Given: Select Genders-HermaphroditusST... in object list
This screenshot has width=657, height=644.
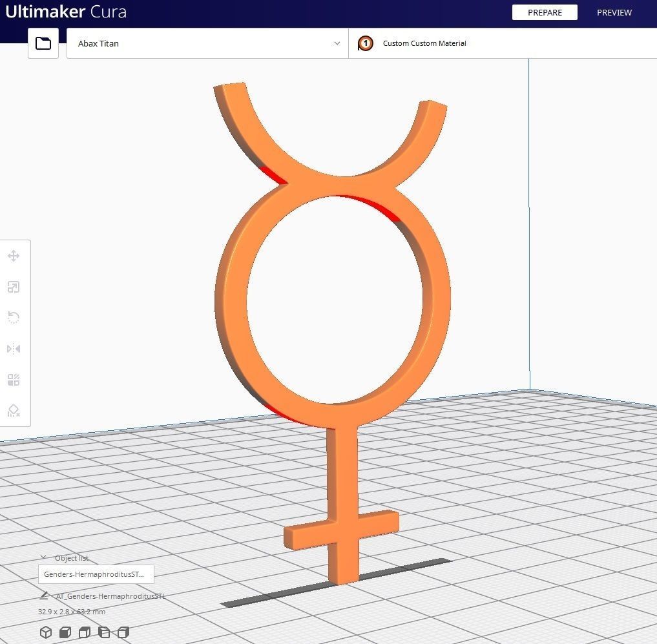Looking at the screenshot, I should (x=96, y=574).
